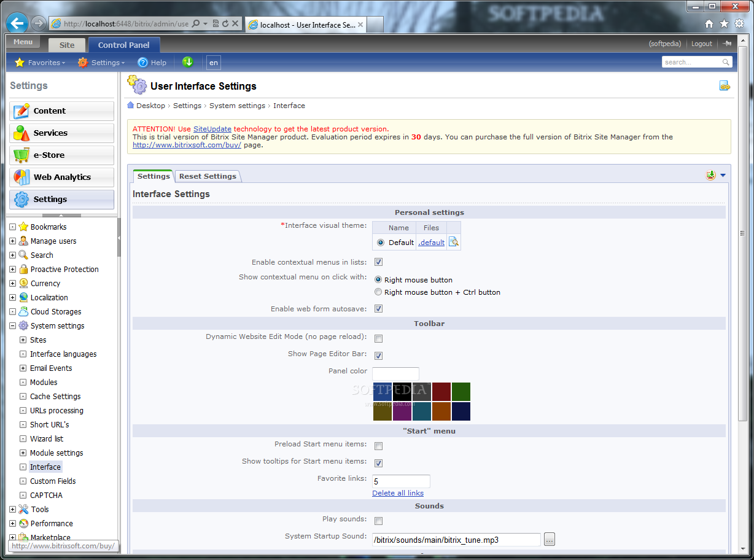Enable Dynamic Website Edit Mode checkbox
This screenshot has width=754, height=560.
tap(379, 338)
